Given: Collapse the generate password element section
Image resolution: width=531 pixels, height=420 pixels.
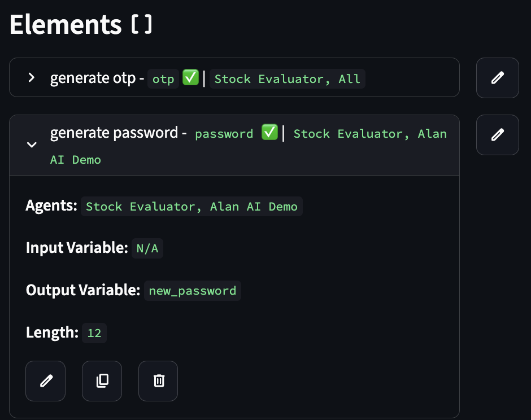Looking at the screenshot, I should pyautogui.click(x=32, y=145).
